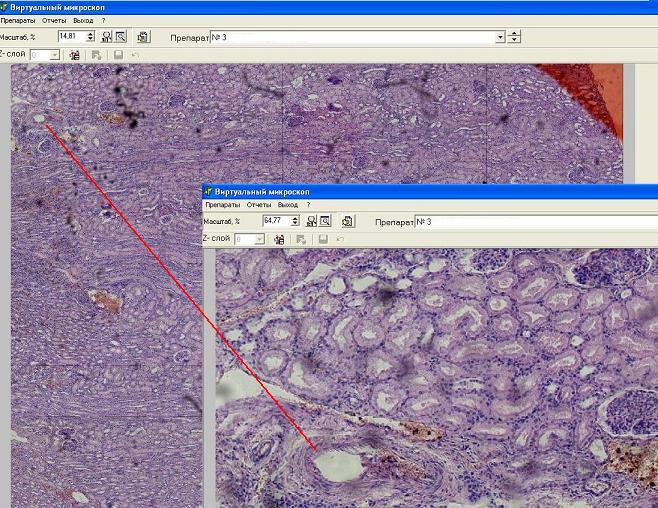Click red marker icon beside Z-слой in front window
Image resolution: width=658 pixels, height=508 pixels.
click(279, 239)
